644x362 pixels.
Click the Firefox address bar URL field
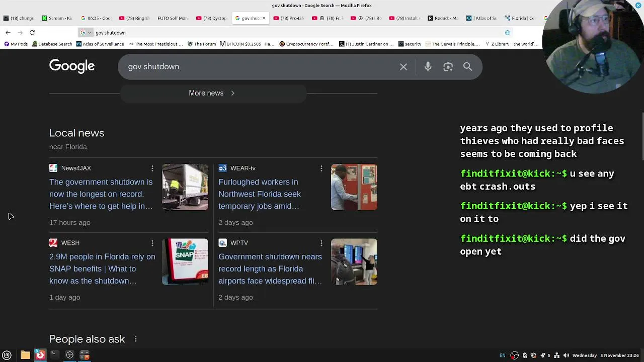[x=297, y=33]
